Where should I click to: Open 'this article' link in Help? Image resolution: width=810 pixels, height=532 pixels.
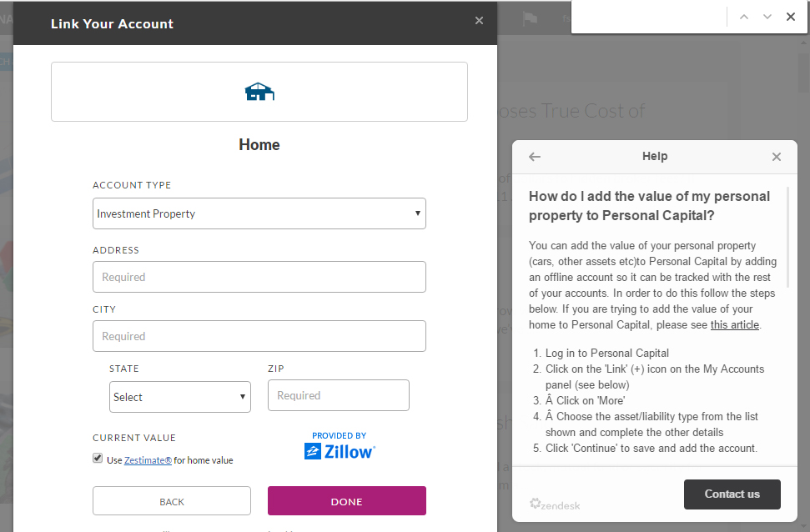pos(735,325)
